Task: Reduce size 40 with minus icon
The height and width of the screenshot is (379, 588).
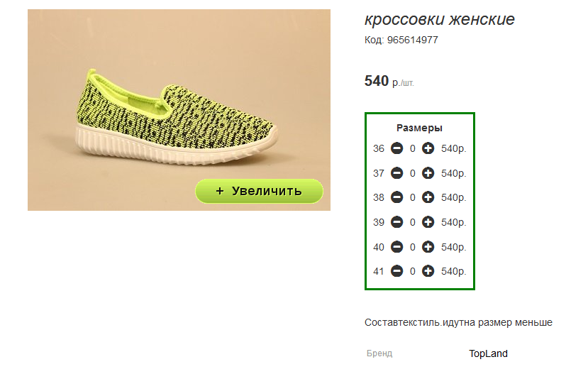Action: click(x=396, y=247)
